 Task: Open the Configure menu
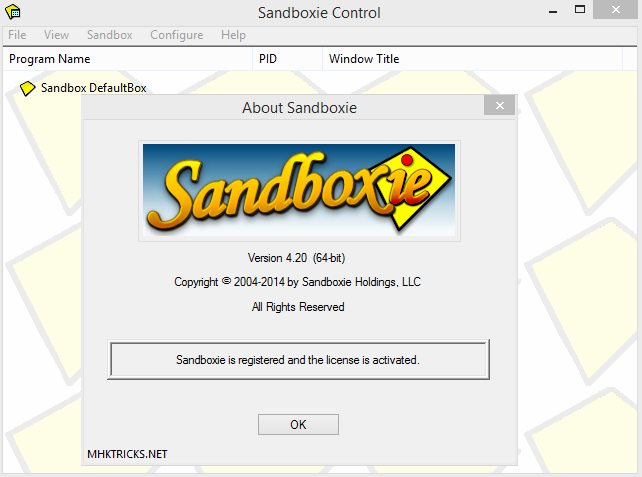click(x=176, y=35)
